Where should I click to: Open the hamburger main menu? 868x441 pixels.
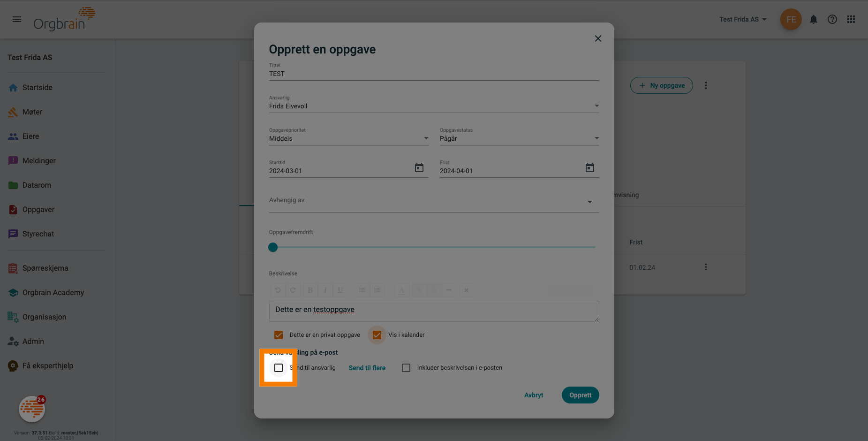click(x=17, y=19)
